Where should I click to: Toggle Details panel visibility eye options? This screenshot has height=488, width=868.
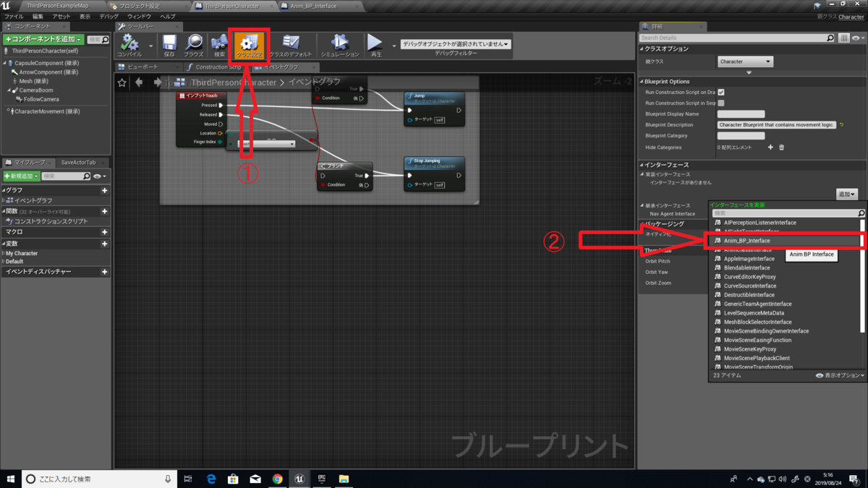point(858,38)
